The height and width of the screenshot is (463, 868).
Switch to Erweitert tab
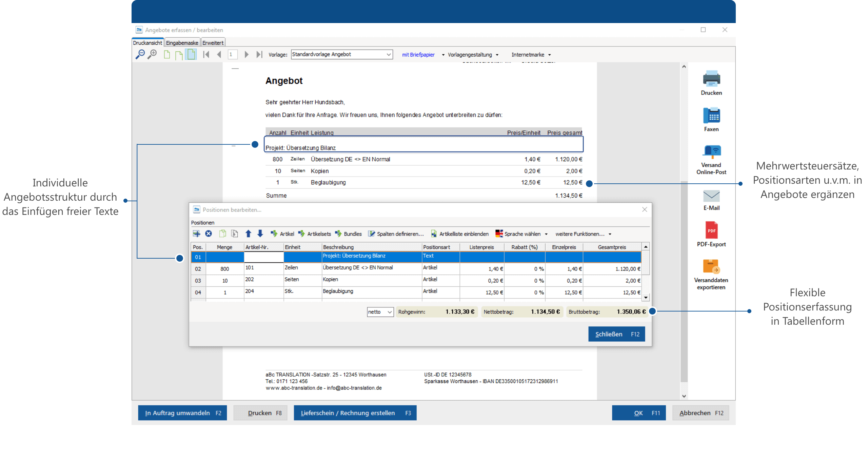(213, 43)
